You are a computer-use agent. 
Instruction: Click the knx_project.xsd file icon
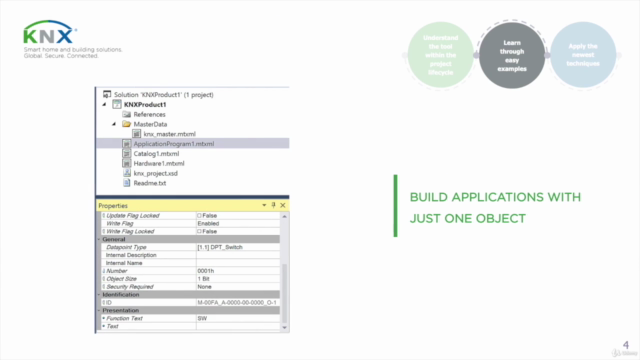[x=127, y=173]
